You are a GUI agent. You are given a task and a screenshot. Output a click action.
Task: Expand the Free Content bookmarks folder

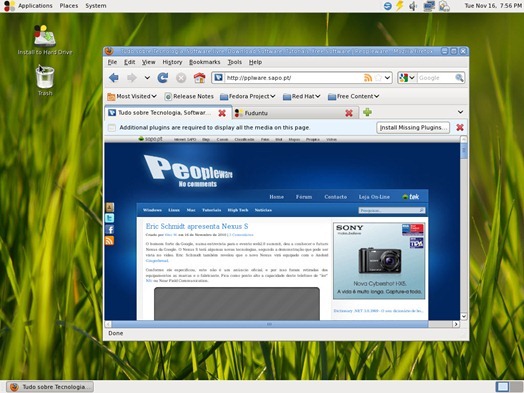[353, 96]
